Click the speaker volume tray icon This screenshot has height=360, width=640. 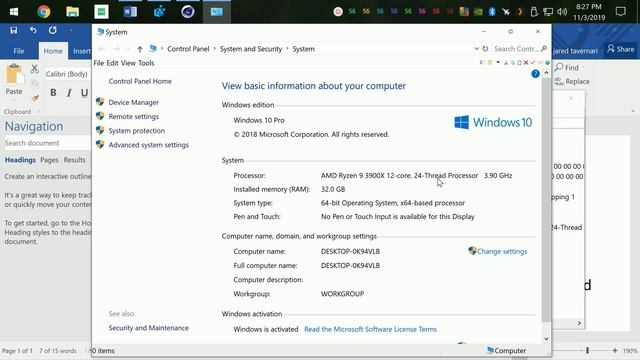coord(562,12)
